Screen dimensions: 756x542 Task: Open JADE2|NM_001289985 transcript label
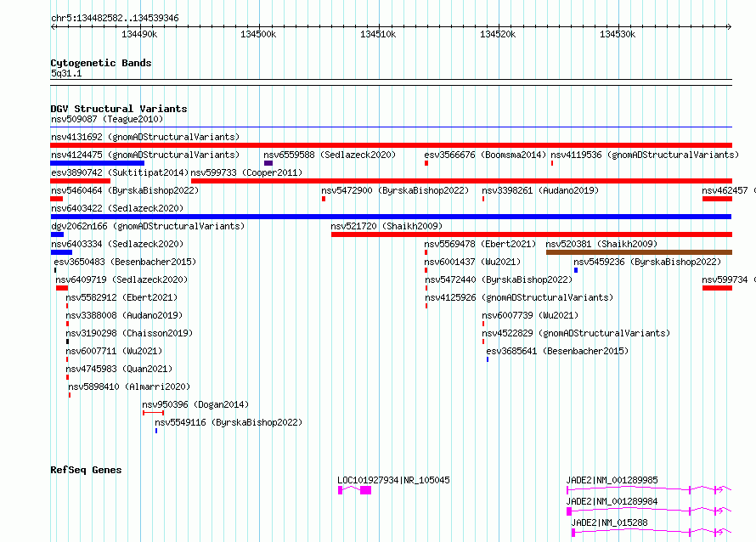[x=612, y=480]
